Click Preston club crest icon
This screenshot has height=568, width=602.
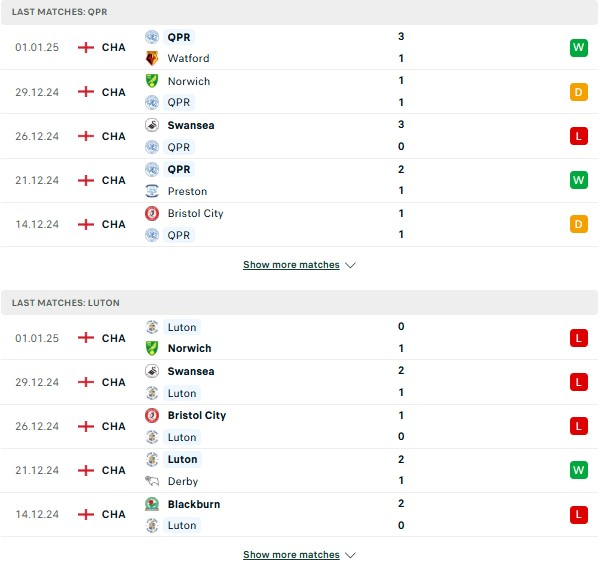coord(152,191)
